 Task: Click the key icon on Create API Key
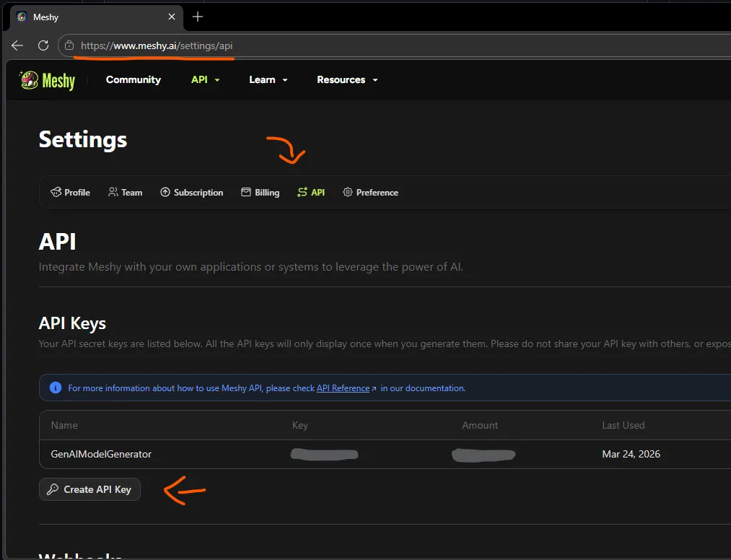(53, 489)
